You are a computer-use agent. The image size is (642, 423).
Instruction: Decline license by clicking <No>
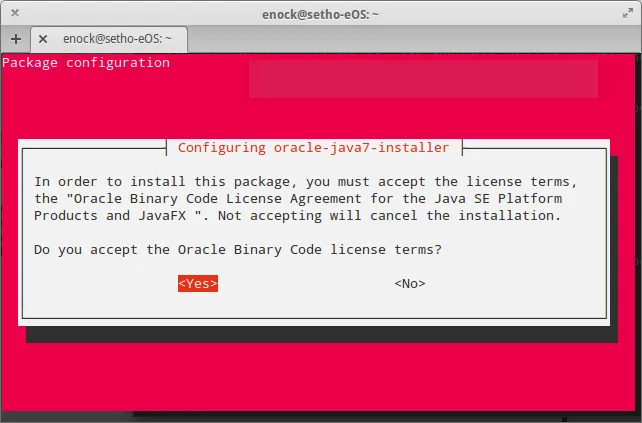410,283
